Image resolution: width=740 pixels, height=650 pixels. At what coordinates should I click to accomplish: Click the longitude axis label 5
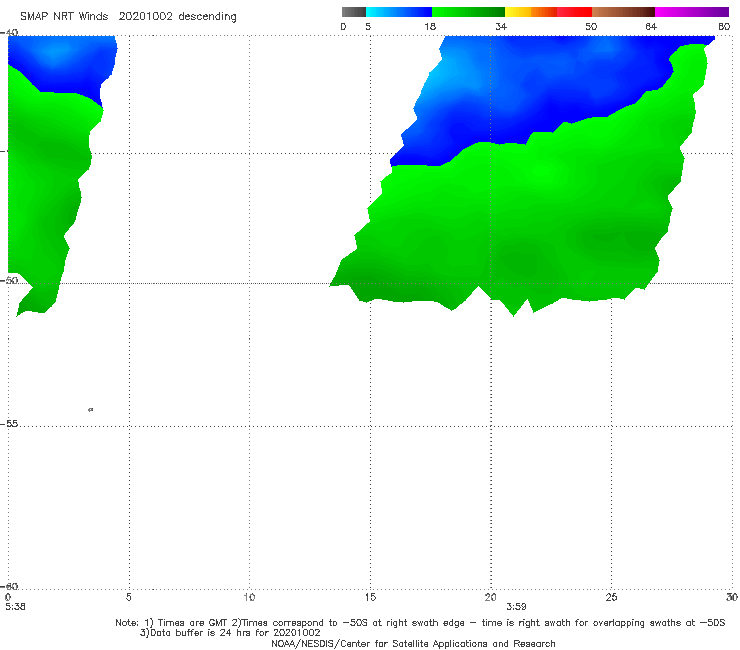coord(128,597)
